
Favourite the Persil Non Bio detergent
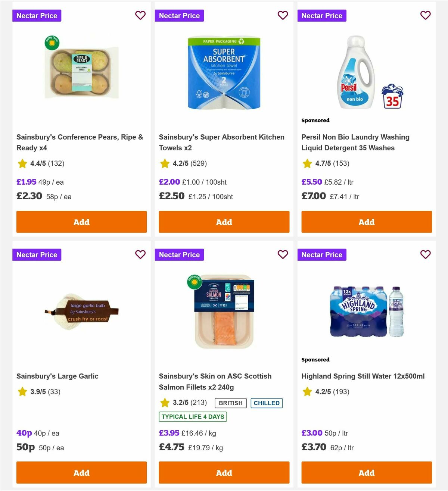coord(426,15)
